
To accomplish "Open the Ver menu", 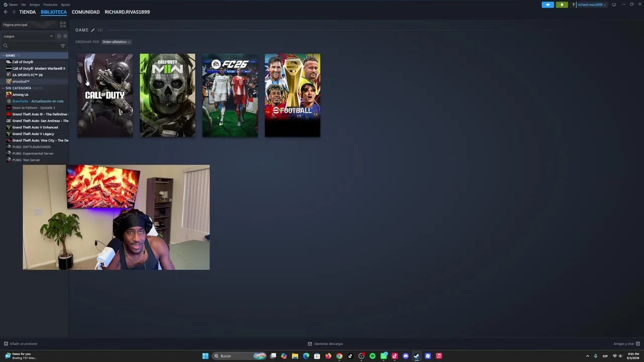I will click(x=23, y=5).
